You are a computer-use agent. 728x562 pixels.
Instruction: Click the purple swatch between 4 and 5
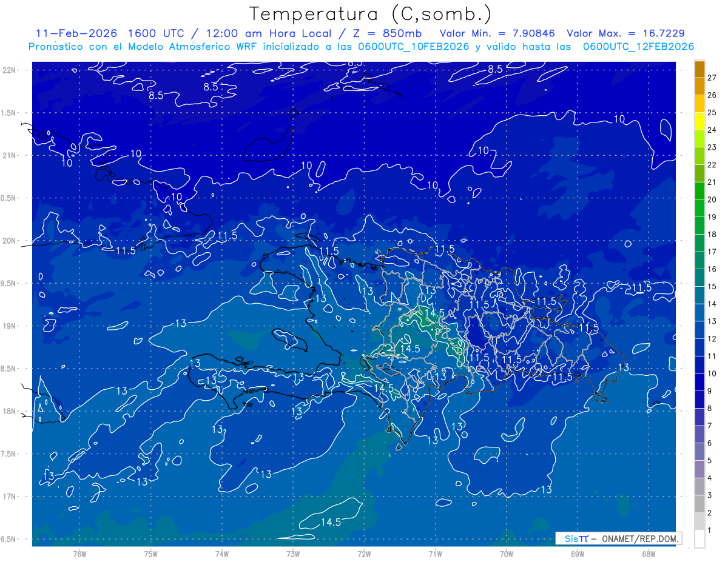pos(699,469)
